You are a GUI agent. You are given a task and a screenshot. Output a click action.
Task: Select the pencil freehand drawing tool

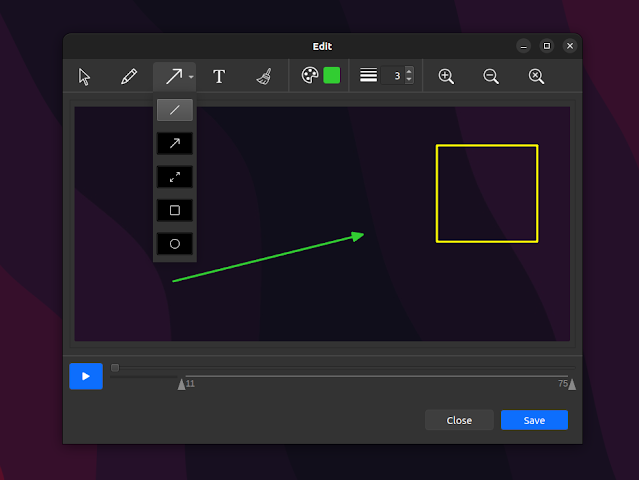[129, 76]
